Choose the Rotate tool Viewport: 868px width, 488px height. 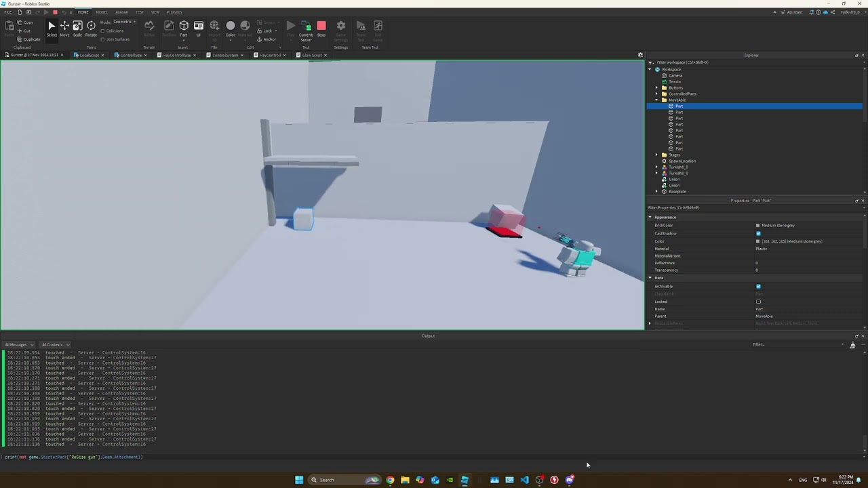click(91, 28)
